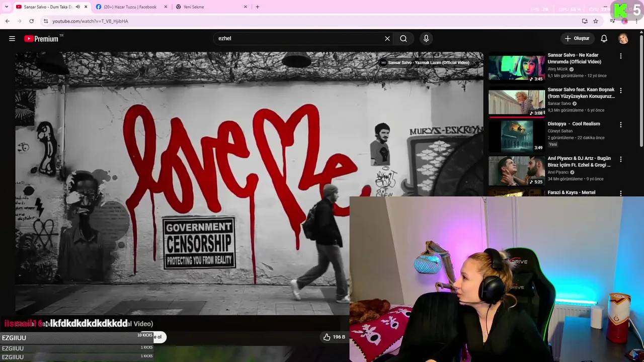
Task: Click the Oluştur create button
Action: pyautogui.click(x=577, y=39)
